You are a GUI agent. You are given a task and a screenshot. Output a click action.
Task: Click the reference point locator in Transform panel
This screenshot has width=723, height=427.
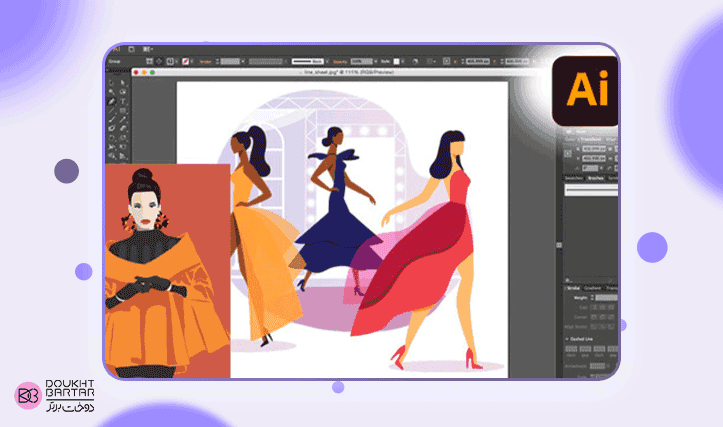click(568, 154)
